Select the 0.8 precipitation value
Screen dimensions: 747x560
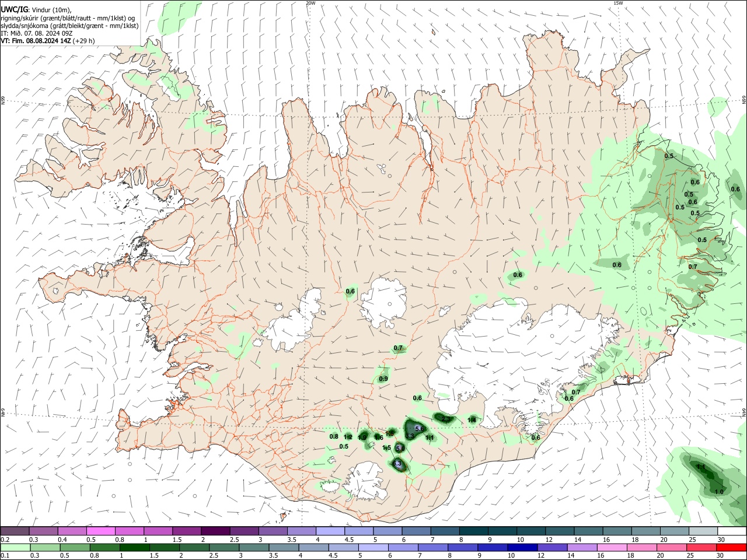[334, 436]
